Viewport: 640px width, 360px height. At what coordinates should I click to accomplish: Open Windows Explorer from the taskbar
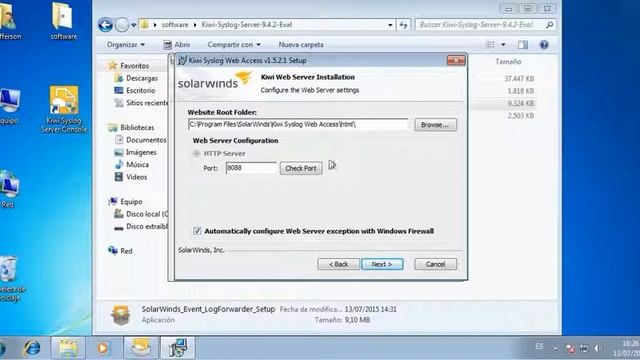pyautogui.click(x=68, y=348)
